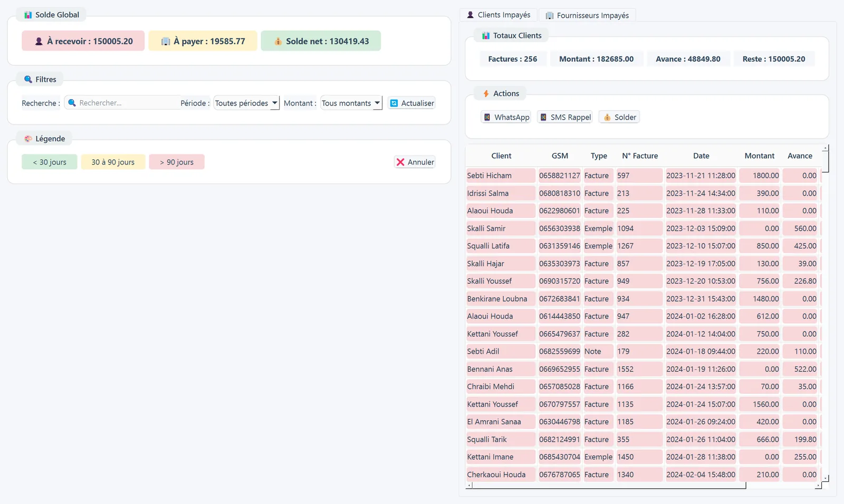
Task: Select the Squalli Latifa row
Action: pos(644,246)
